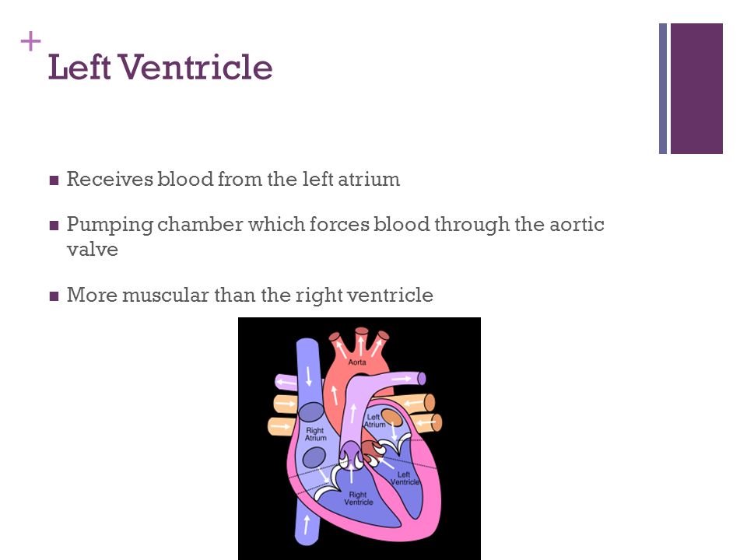
Task: Click the Left Ventricle label in diagram
Action: click(405, 478)
